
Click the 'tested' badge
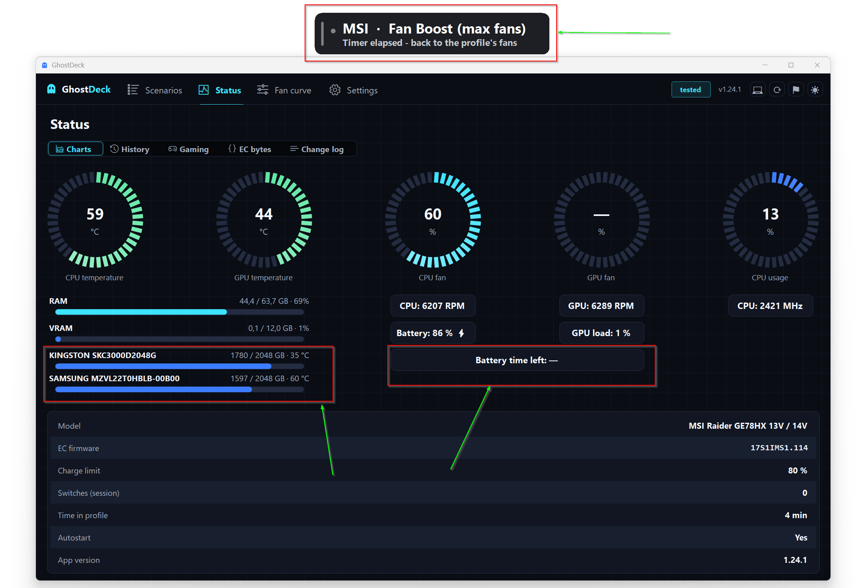point(691,90)
